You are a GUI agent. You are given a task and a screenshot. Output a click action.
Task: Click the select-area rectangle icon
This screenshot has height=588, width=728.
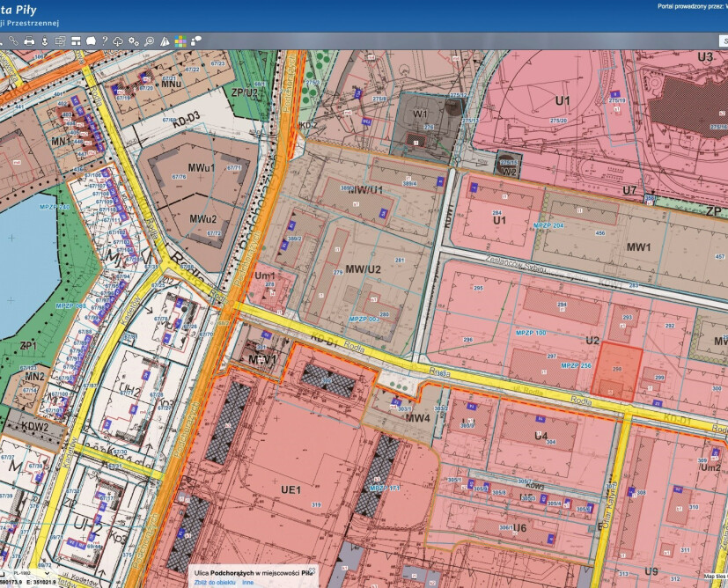[x=60, y=40]
